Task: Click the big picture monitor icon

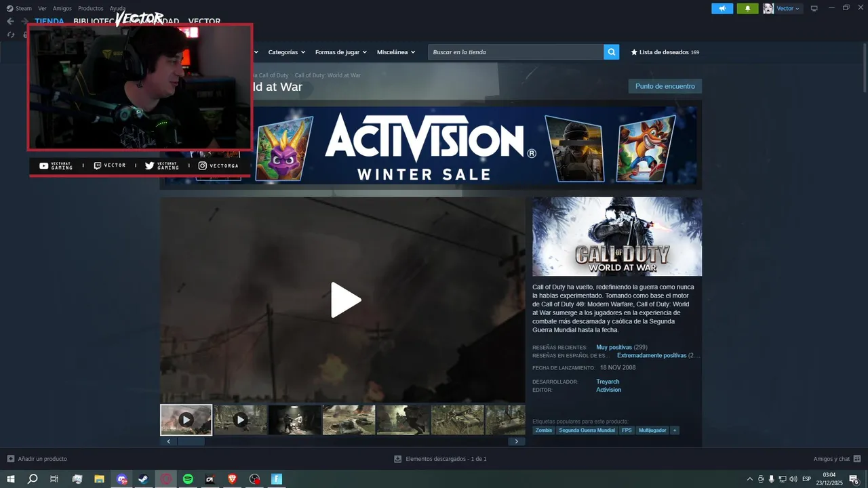Action: coord(814,8)
